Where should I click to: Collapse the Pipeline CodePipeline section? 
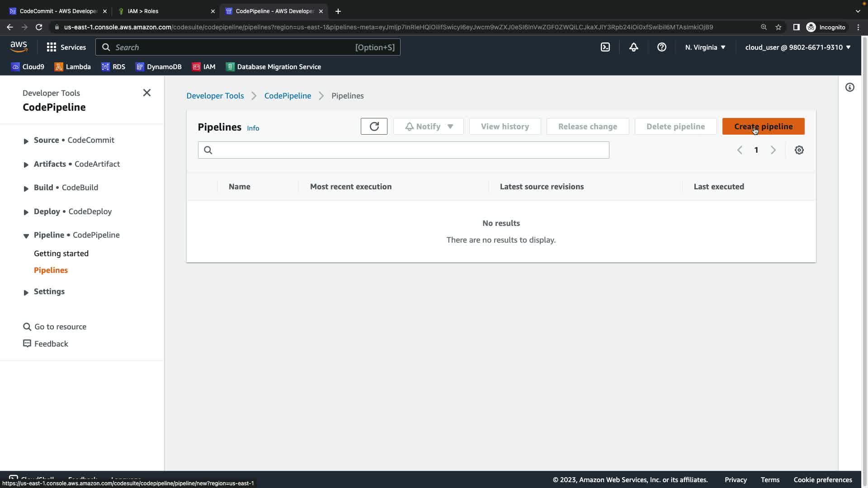[x=26, y=236]
